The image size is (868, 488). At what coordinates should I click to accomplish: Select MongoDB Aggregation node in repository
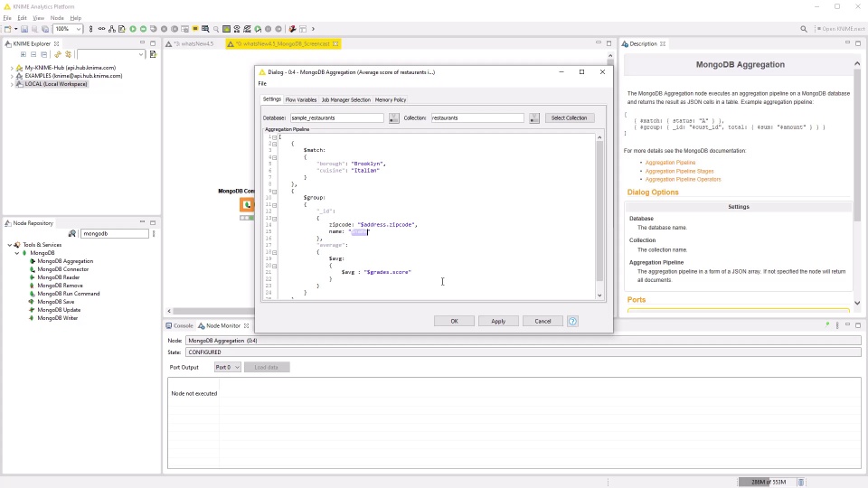[65, 261]
